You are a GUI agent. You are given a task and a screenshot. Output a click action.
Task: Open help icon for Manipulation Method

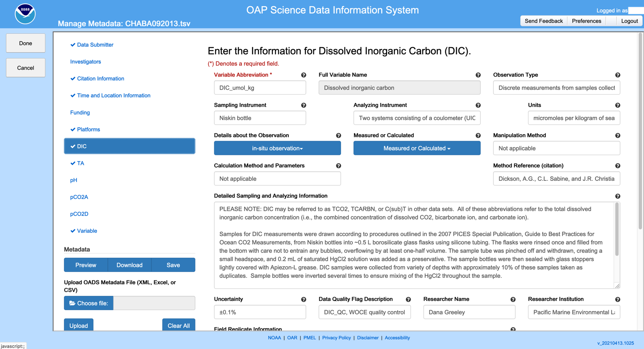[618, 136]
